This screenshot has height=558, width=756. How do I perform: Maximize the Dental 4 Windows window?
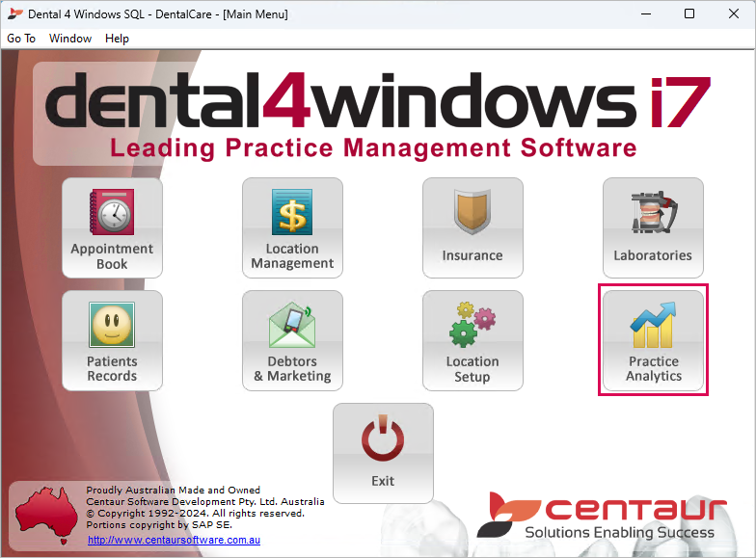689,13
